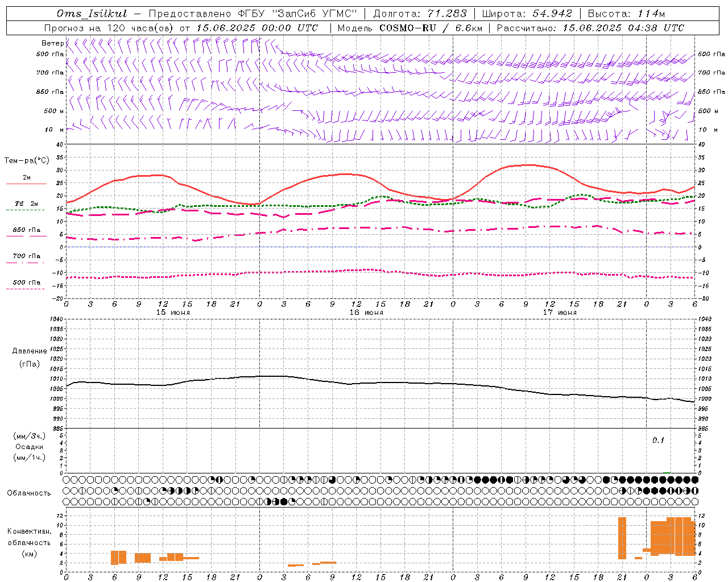Click the 17 июня date label
Viewport: 728px width, 582px height.
(560, 313)
